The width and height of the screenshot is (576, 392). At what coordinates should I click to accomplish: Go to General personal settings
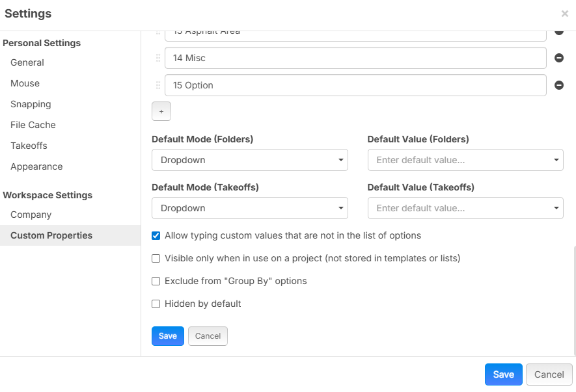27,62
